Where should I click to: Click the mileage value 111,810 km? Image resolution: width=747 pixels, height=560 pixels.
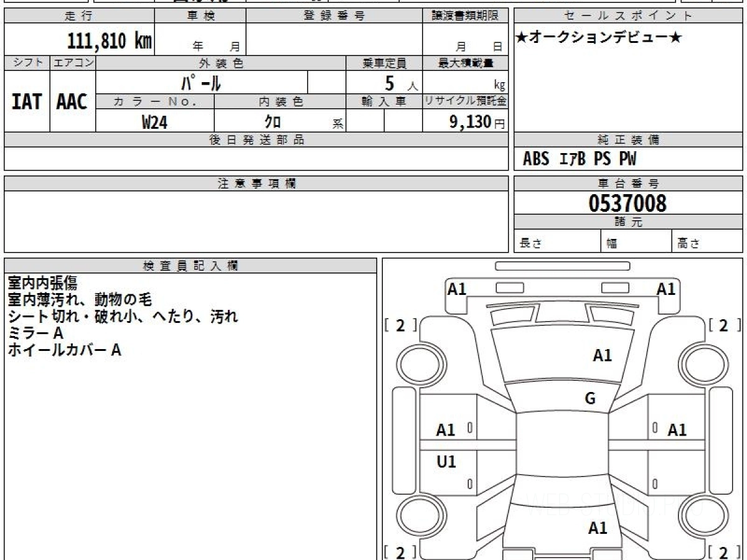point(109,41)
